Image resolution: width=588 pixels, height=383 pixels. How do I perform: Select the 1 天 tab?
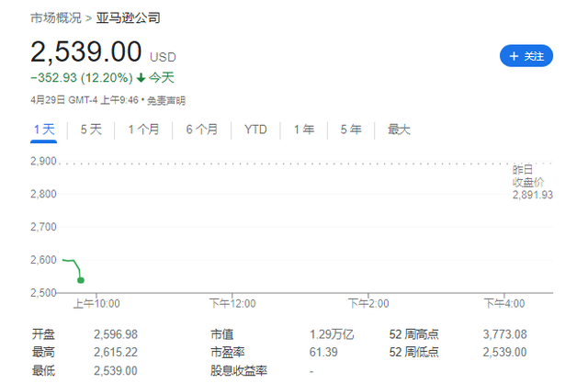coord(43,130)
